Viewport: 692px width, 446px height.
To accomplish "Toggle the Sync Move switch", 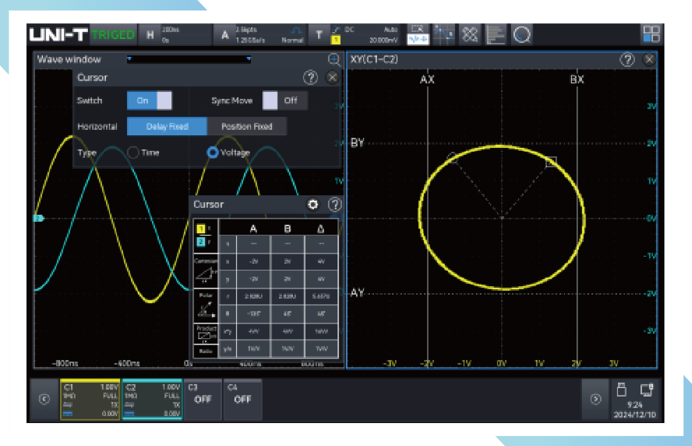I will (285, 101).
